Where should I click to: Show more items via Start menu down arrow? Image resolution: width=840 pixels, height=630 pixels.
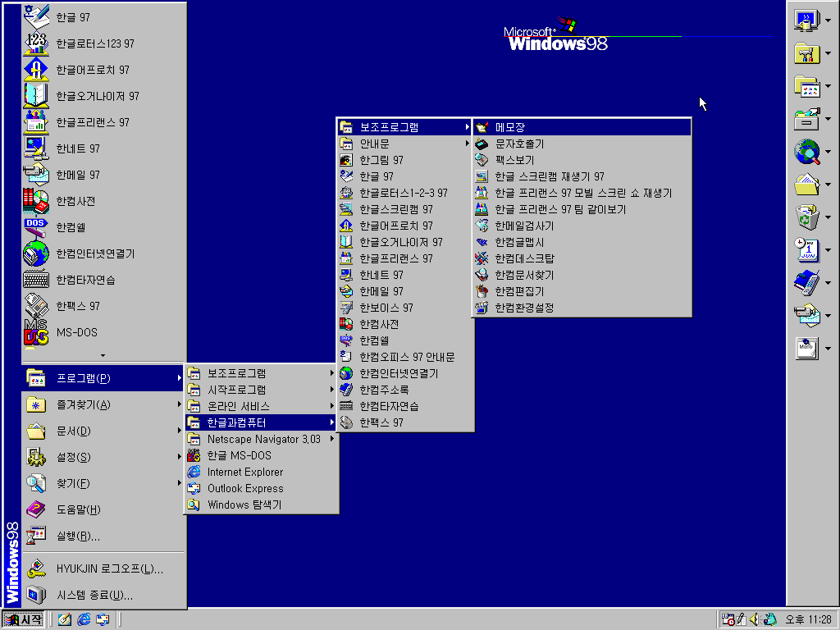103,355
